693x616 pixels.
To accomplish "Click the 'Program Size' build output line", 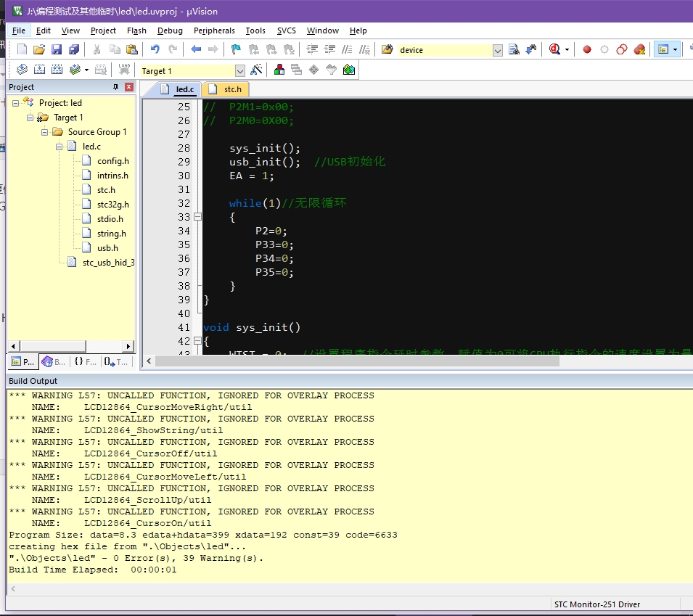I will point(203,535).
